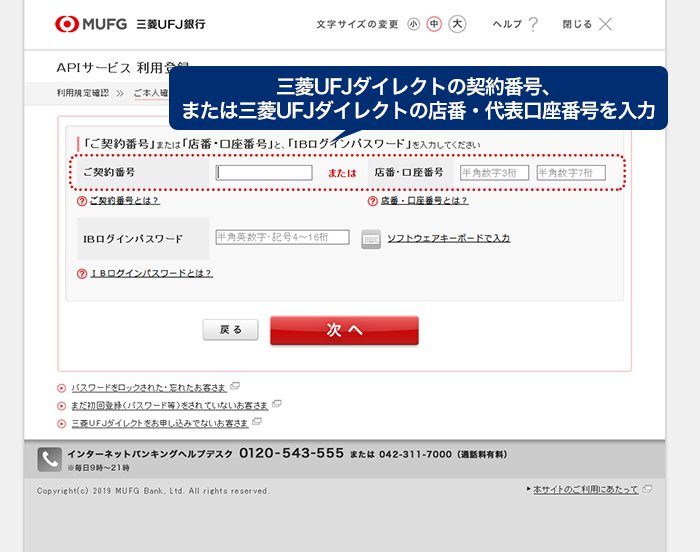Open the 店番・口座番号とは？ help link
700x552 pixels.
click(424, 201)
